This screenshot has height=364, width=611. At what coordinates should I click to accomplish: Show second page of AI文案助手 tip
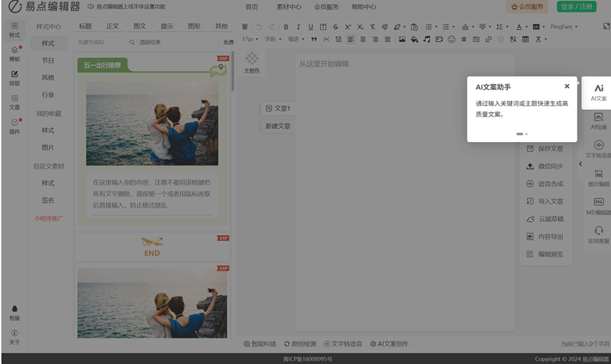point(526,134)
